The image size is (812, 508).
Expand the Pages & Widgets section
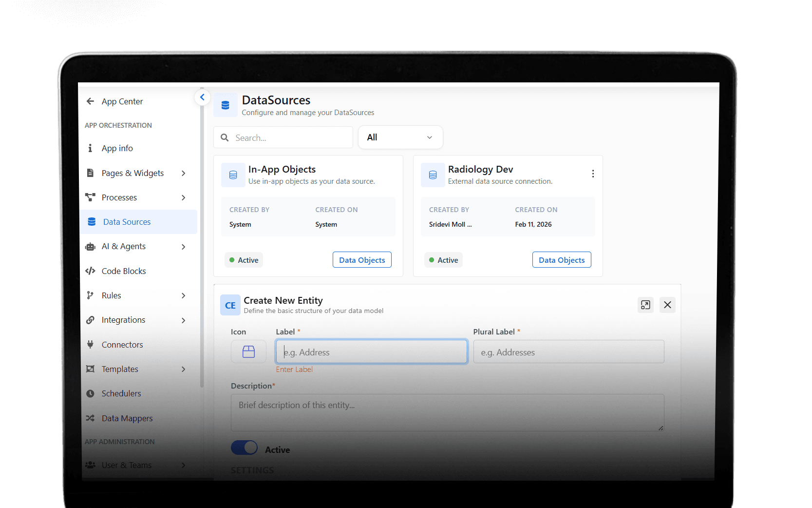(x=184, y=173)
